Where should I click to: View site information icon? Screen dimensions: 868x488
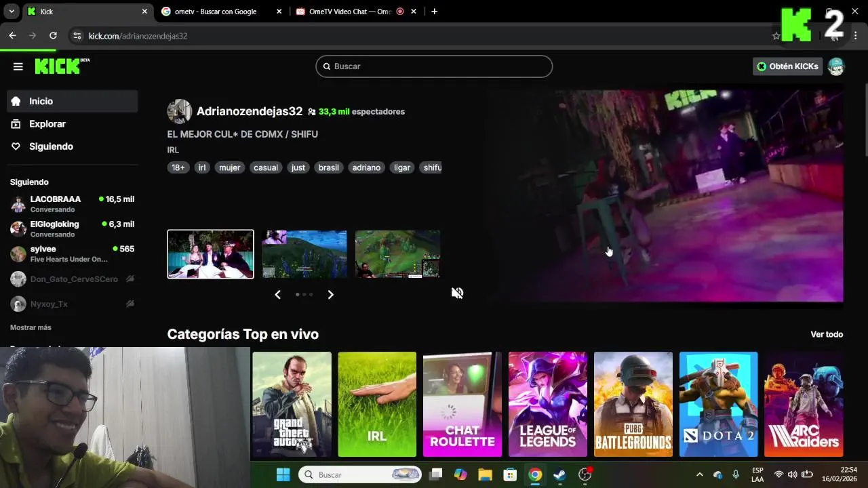(x=77, y=36)
